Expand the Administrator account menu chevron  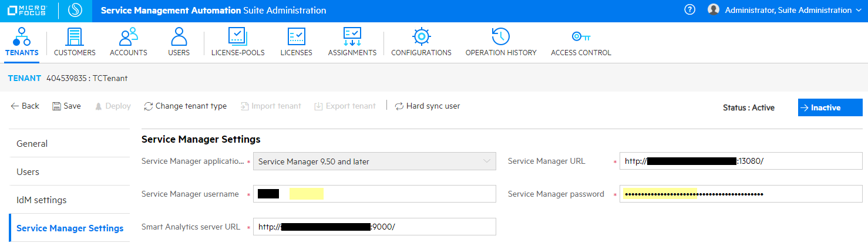860,11
